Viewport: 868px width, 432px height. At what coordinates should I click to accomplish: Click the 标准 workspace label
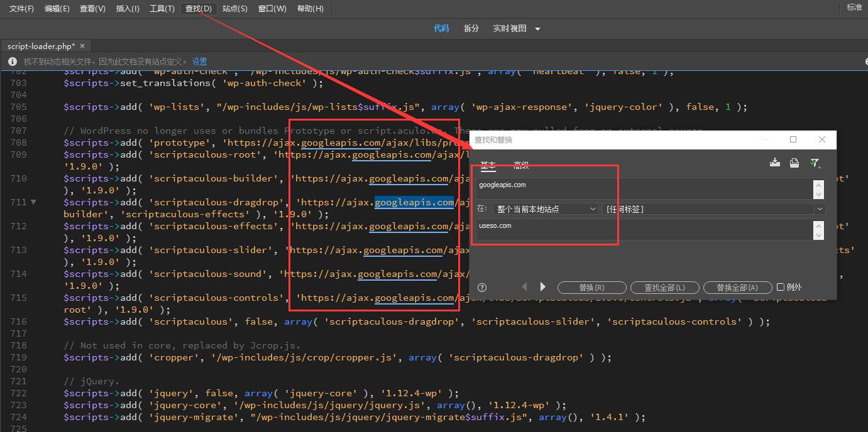[x=854, y=8]
